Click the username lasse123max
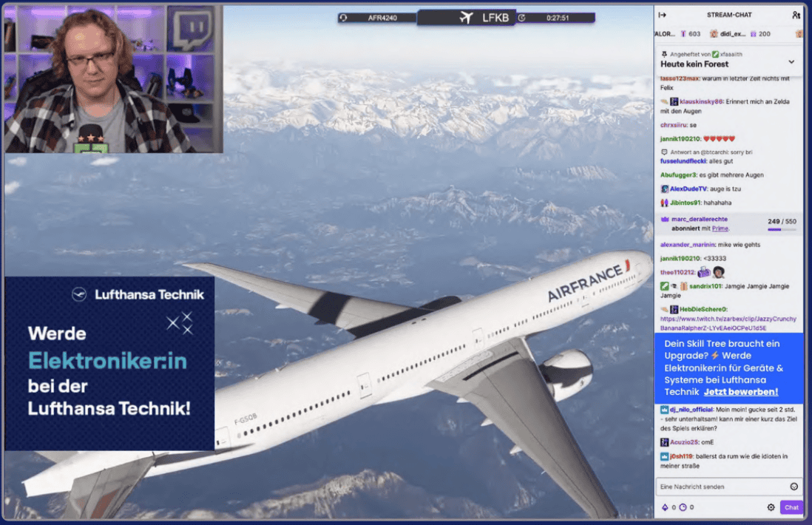This screenshot has height=525, width=812. 680,78
